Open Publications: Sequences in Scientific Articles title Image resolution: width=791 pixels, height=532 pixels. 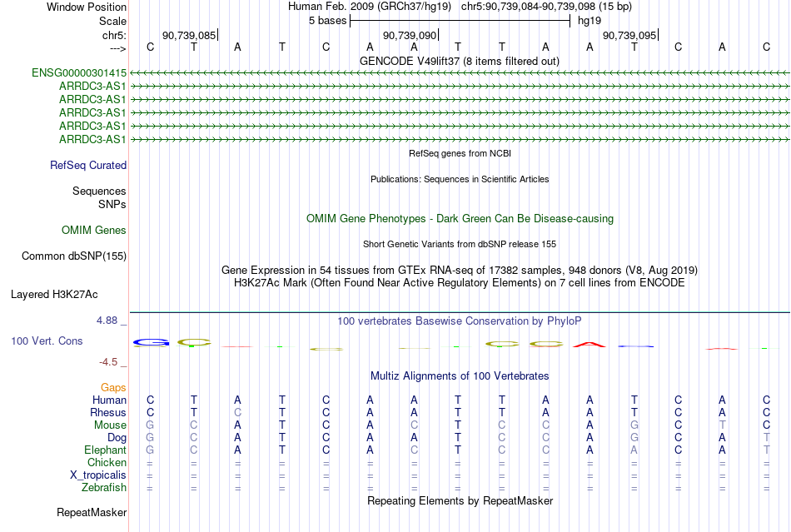[x=460, y=179]
